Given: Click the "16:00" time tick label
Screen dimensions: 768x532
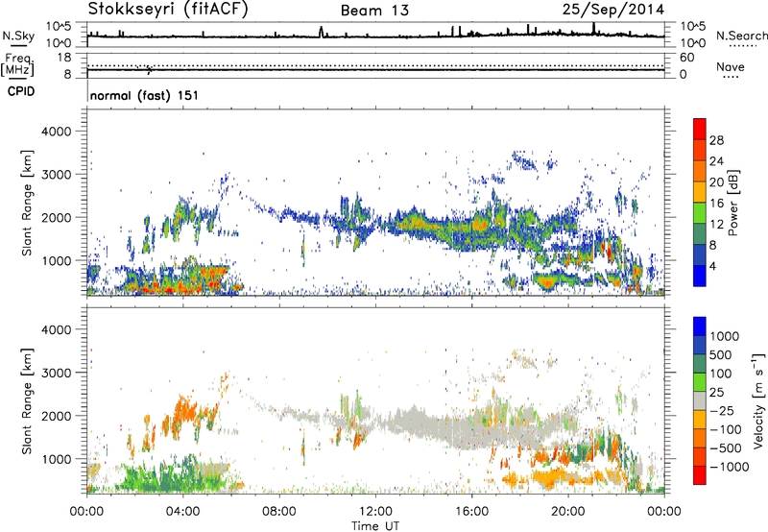Looking at the screenshot, I should pyautogui.click(x=471, y=512).
